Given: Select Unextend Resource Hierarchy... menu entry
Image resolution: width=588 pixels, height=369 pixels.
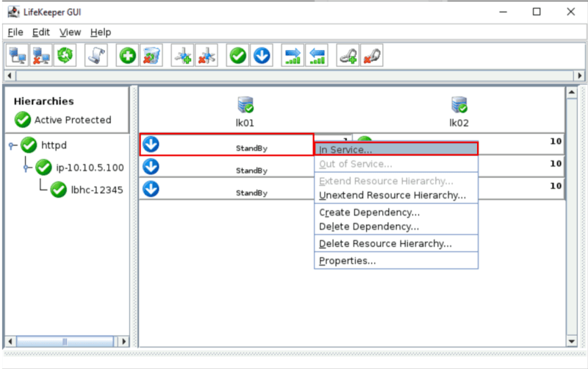Looking at the screenshot, I should pos(392,196).
